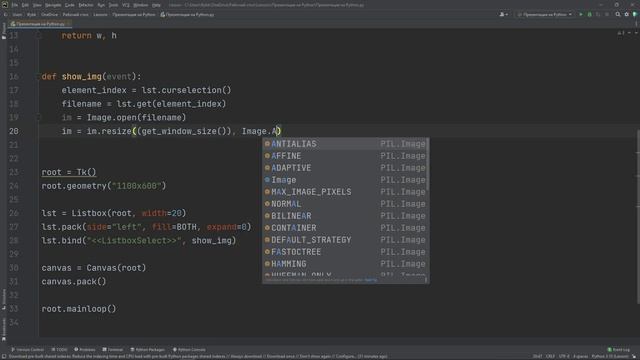Select CONTAINER from the completion list

[345, 228]
